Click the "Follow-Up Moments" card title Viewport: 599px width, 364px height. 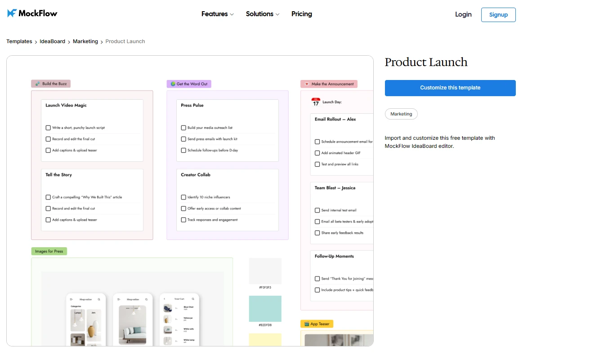[334, 256]
